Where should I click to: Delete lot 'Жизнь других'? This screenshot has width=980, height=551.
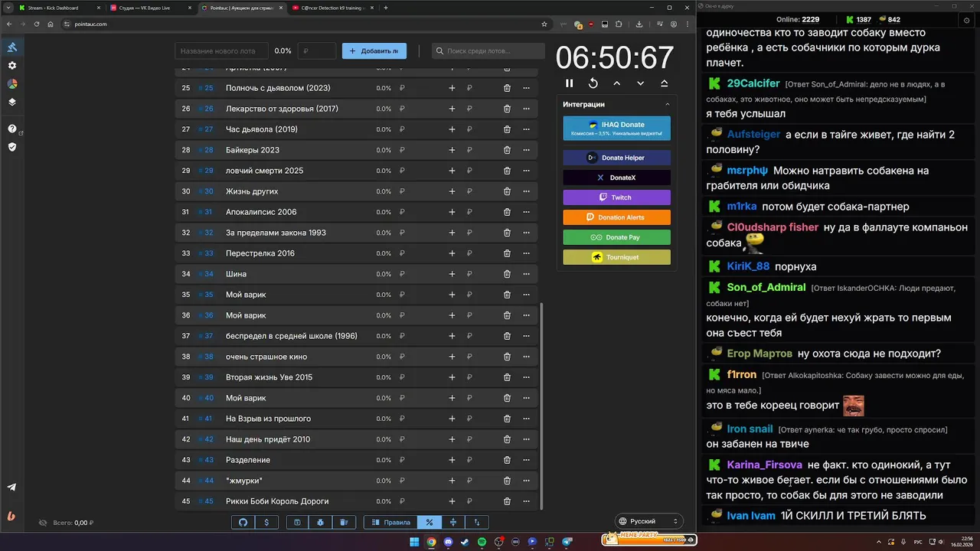pyautogui.click(x=507, y=191)
